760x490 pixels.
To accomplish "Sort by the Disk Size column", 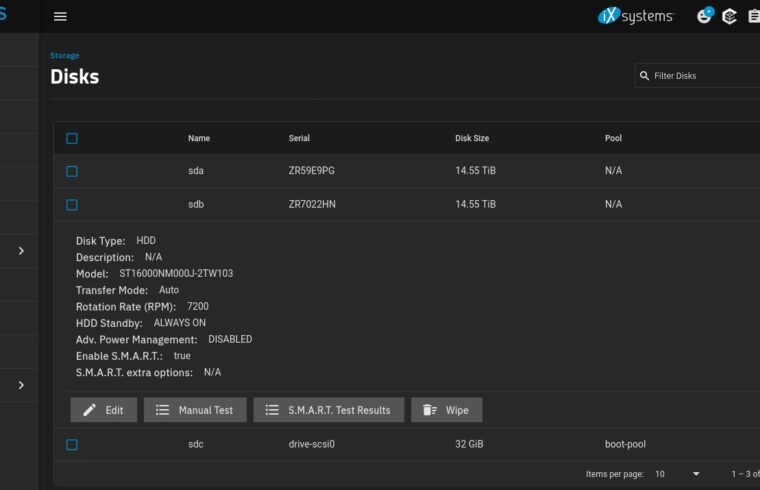I will click(471, 138).
